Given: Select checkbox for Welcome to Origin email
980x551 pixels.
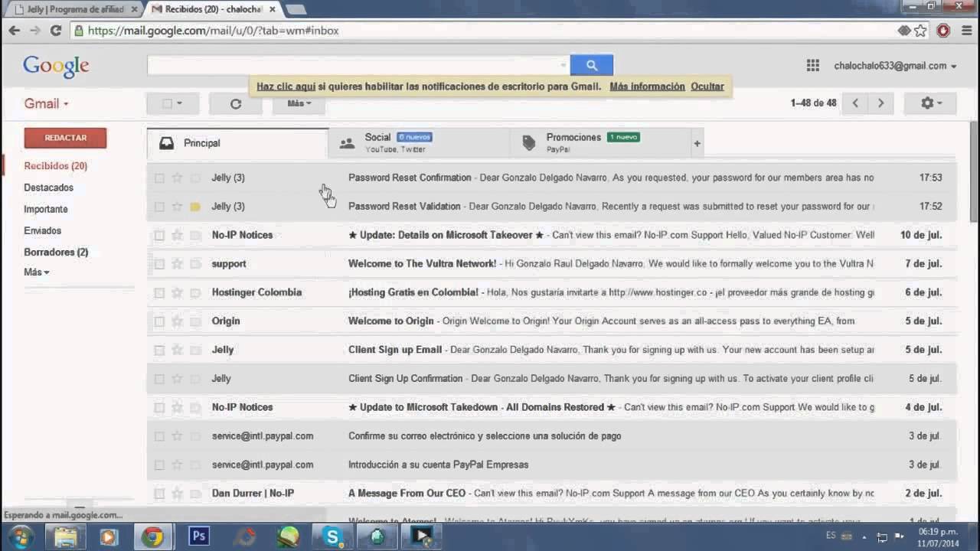Looking at the screenshot, I should tap(159, 321).
